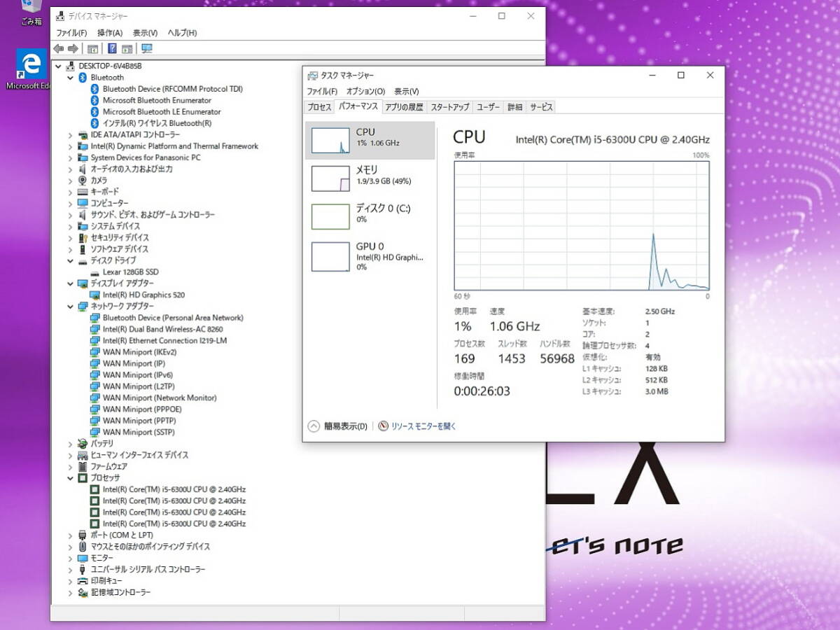The width and height of the screenshot is (840, 630).
Task: Click the network icon beside Intel(R) Ethernet Connection I219-LM
Action: click(95, 340)
